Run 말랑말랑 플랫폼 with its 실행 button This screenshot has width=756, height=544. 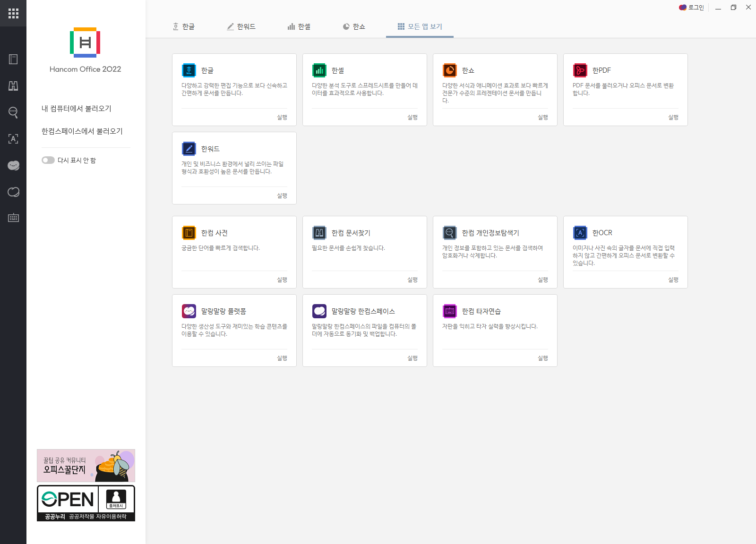click(x=282, y=358)
